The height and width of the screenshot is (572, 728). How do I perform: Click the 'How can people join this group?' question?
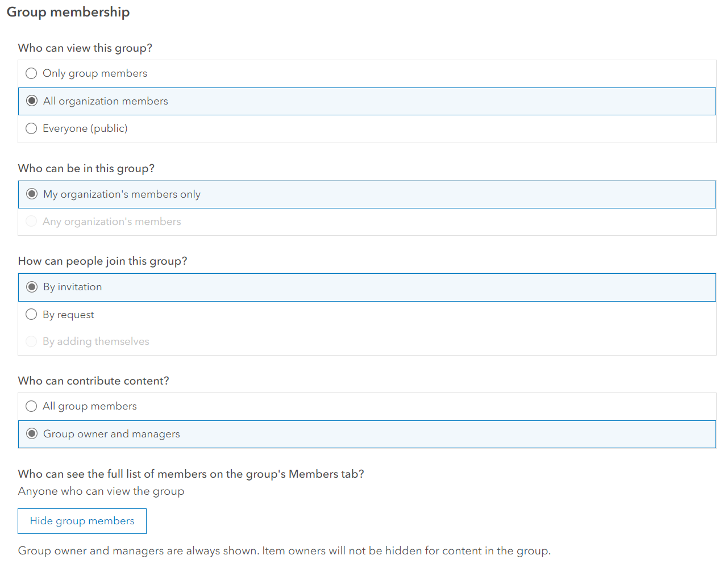click(102, 261)
